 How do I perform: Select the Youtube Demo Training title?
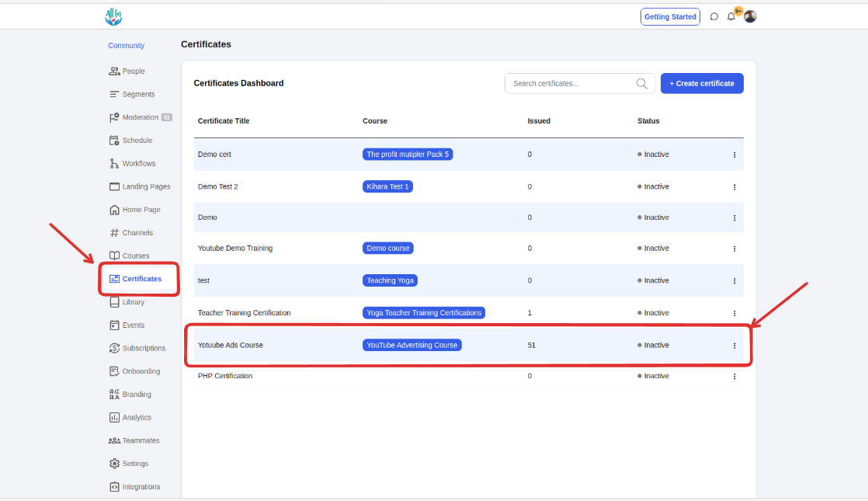coord(235,248)
